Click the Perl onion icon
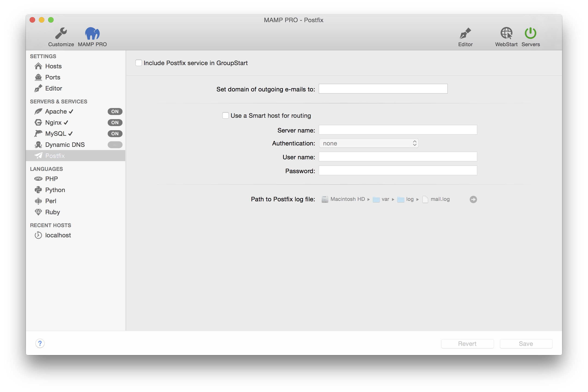The width and height of the screenshot is (588, 392). pos(38,201)
